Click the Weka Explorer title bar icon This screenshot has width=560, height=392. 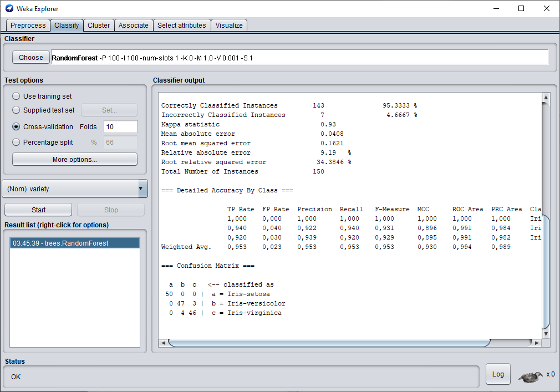pyautogui.click(x=9, y=8)
